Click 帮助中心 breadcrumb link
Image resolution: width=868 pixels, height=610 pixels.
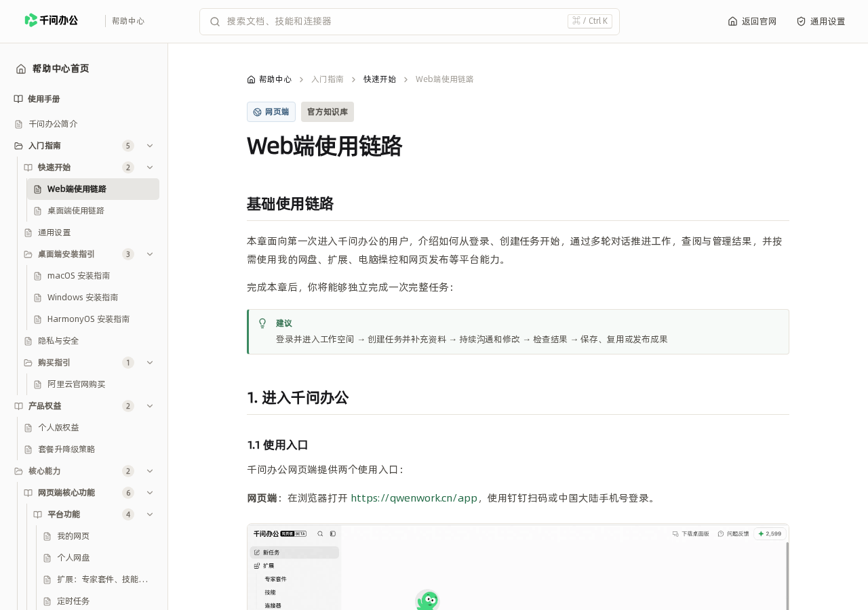[269, 79]
